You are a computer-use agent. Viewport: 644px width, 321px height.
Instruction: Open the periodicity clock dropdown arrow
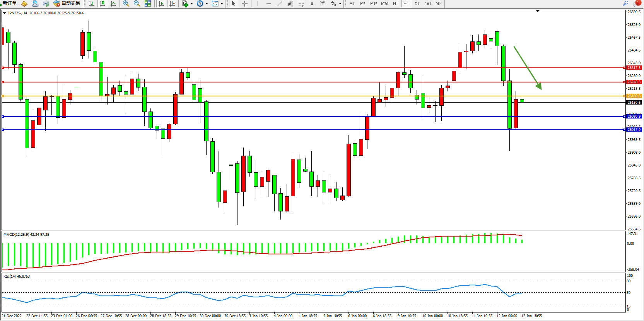[x=207, y=4]
